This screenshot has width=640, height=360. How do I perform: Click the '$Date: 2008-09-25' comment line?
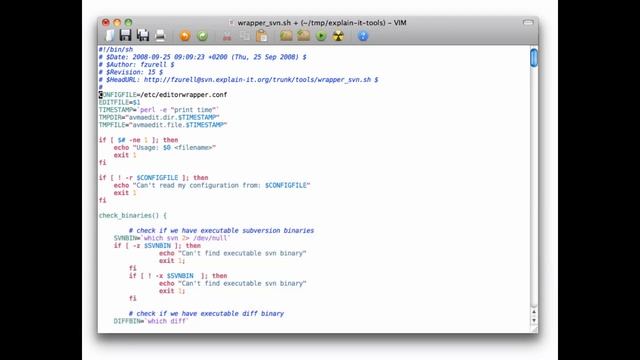pos(202,57)
